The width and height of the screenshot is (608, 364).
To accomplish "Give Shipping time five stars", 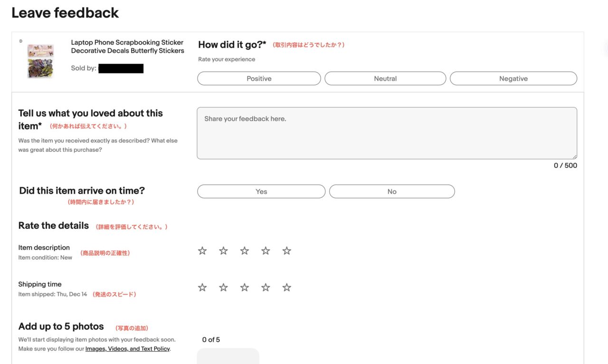I will 287,288.
